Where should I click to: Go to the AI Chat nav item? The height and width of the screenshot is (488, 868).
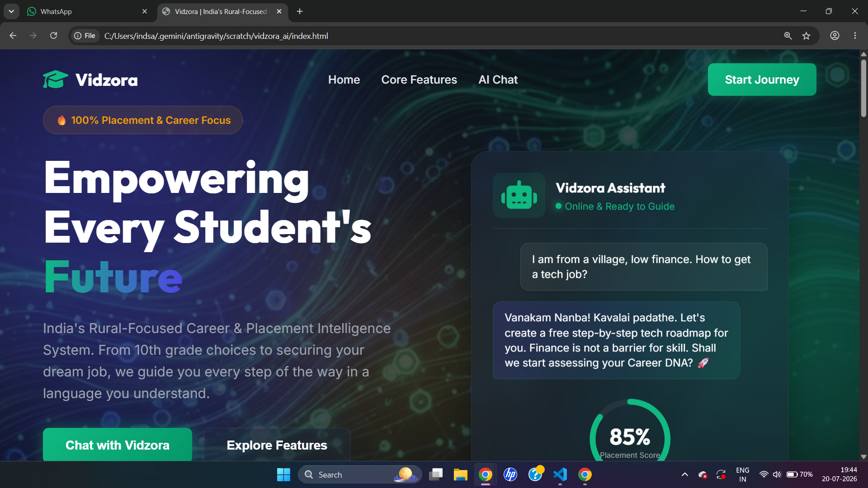pos(498,80)
